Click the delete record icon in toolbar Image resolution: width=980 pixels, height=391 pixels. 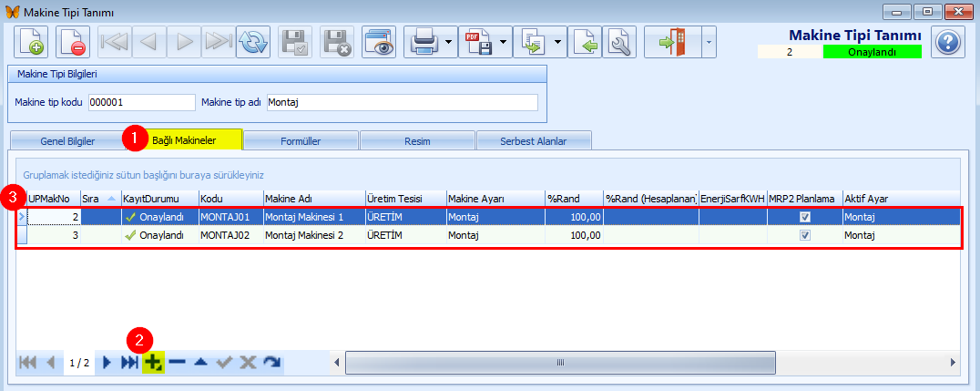pos(73,43)
